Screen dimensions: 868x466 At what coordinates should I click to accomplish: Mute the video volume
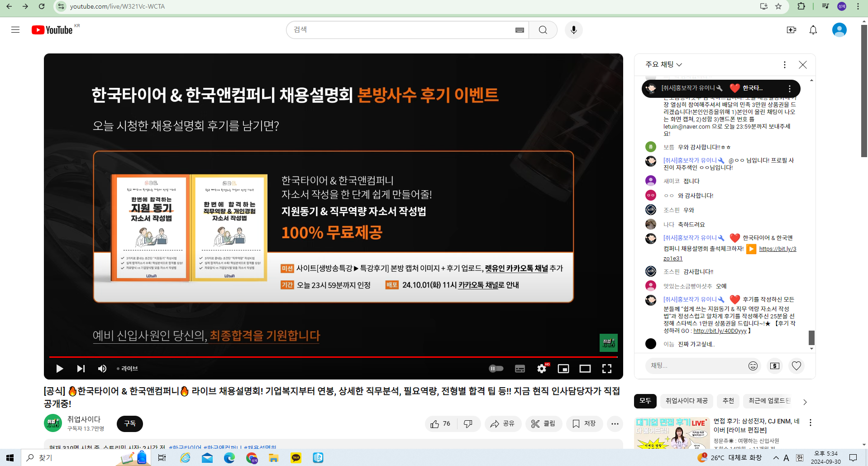click(x=102, y=369)
